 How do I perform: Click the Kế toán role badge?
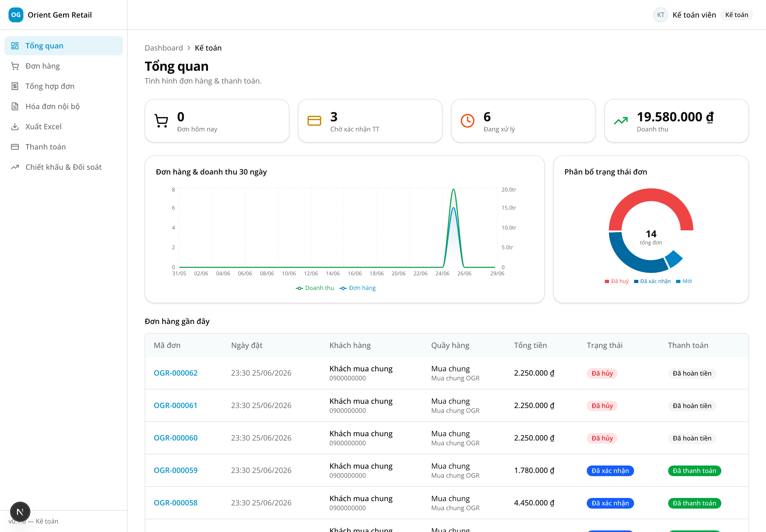coord(736,15)
